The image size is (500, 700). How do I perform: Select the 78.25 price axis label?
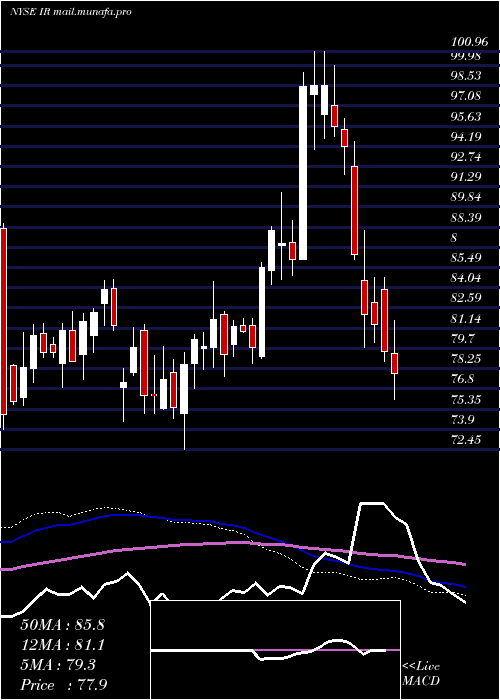pyautogui.click(x=467, y=358)
